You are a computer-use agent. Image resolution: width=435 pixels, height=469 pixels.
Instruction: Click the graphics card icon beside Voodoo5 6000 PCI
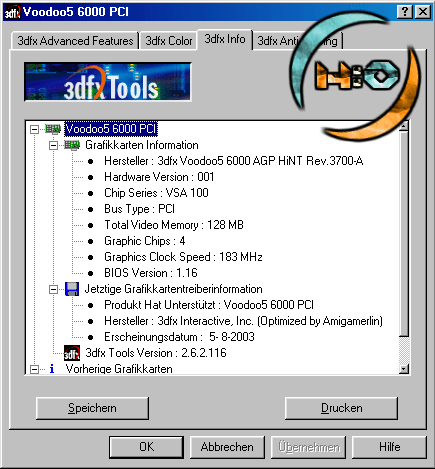tap(53, 129)
